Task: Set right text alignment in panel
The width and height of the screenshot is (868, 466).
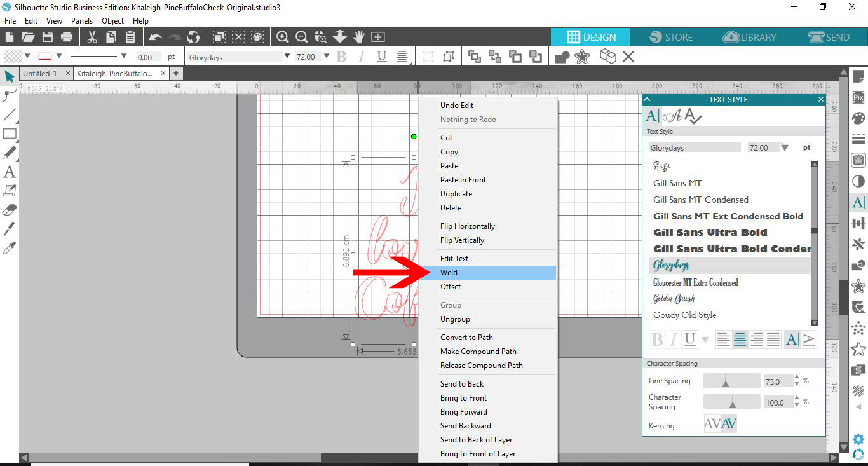Action: coord(757,339)
